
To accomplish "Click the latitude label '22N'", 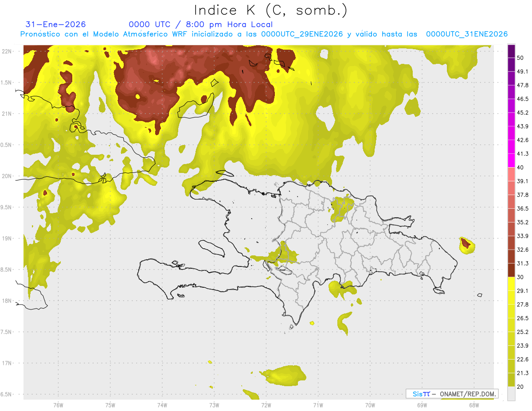I will pyautogui.click(x=7, y=51).
